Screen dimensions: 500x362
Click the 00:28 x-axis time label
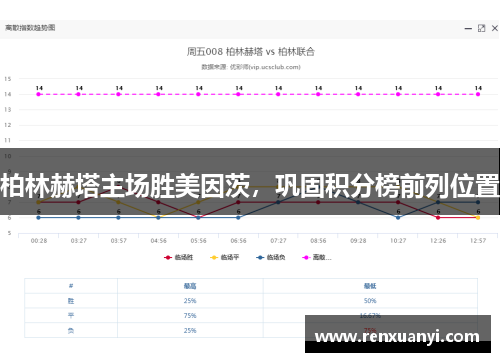pyautogui.click(x=39, y=241)
